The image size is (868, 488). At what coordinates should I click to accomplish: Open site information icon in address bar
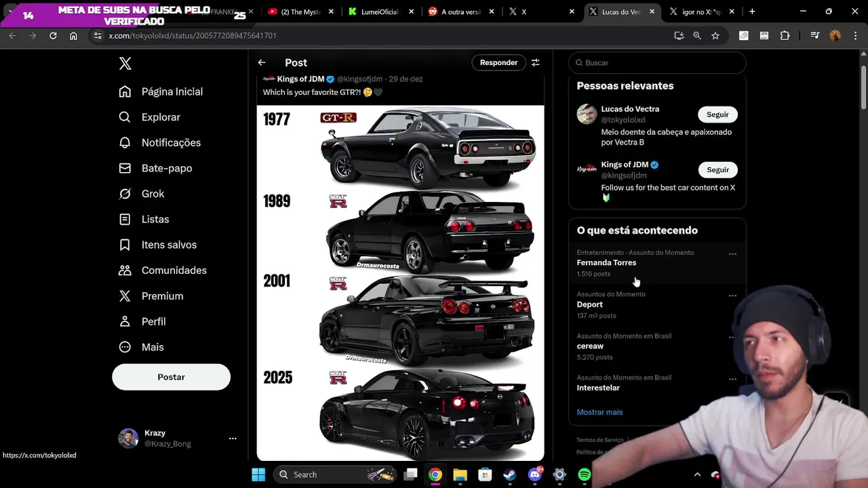point(98,35)
